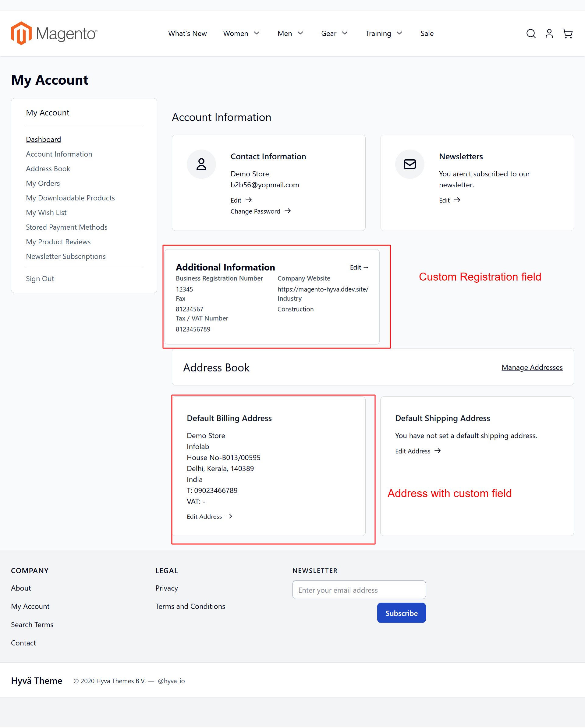Click the Newsletters envelope icon

(410, 164)
